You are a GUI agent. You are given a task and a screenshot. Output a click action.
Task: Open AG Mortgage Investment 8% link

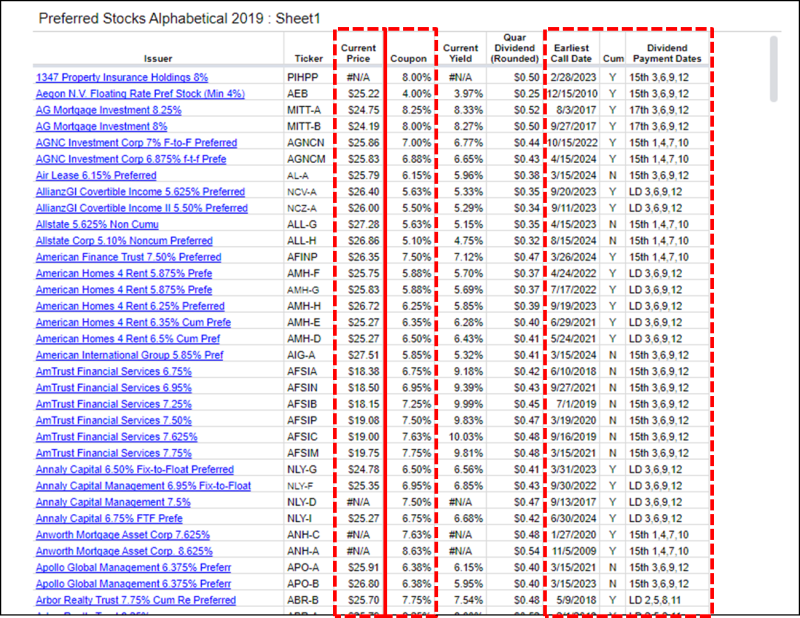click(x=102, y=127)
